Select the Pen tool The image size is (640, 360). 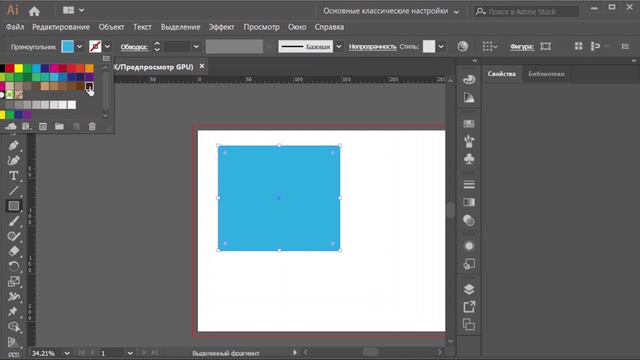pyautogui.click(x=13, y=145)
